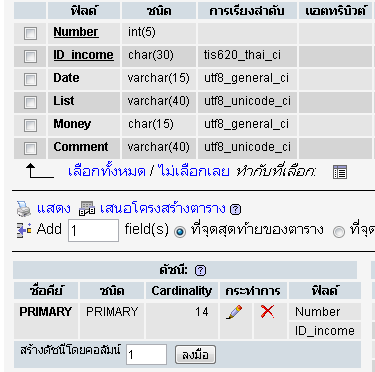The image size is (375, 372).
Task: Click the ID_income entry in index fields
Action: pyautogui.click(x=325, y=331)
